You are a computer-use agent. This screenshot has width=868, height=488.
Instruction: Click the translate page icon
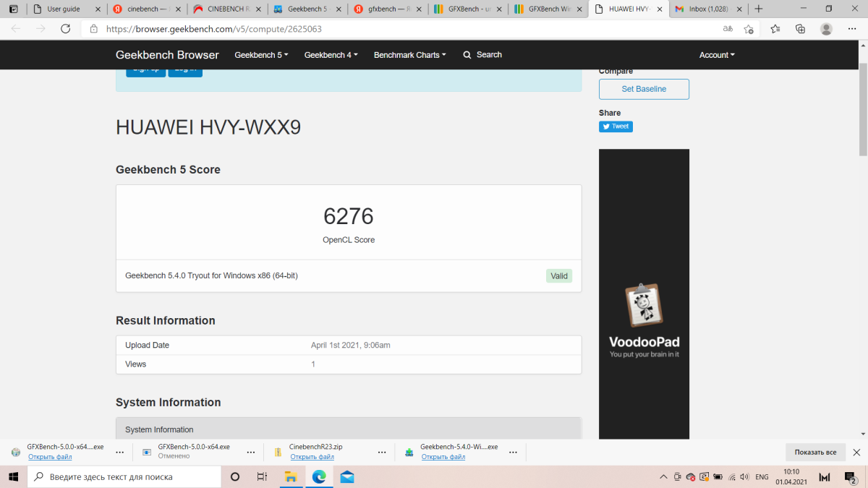click(x=728, y=29)
